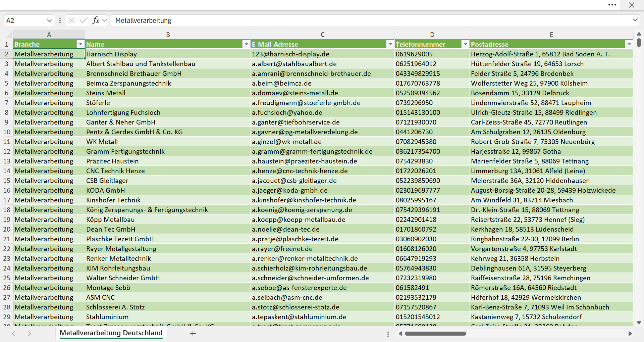644x342 pixels.
Task: Select address Höferhof 18, 42929 Wermelskirchen
Action: coord(551,297)
